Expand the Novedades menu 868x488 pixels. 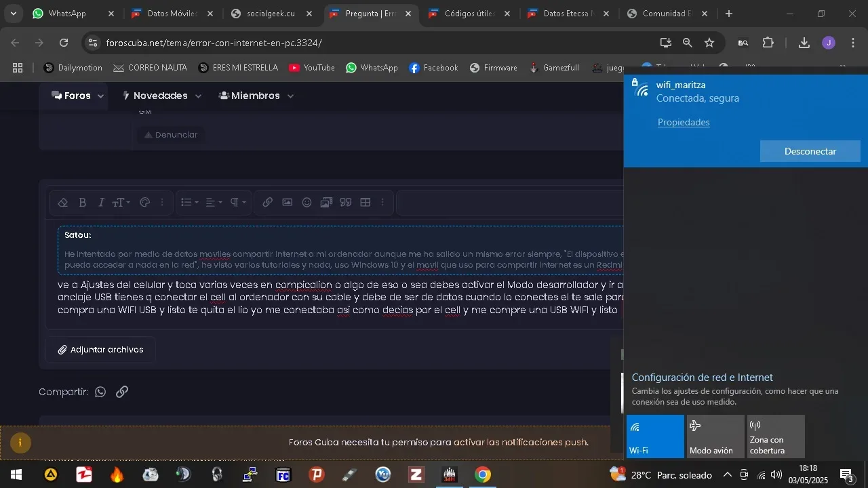click(161, 96)
